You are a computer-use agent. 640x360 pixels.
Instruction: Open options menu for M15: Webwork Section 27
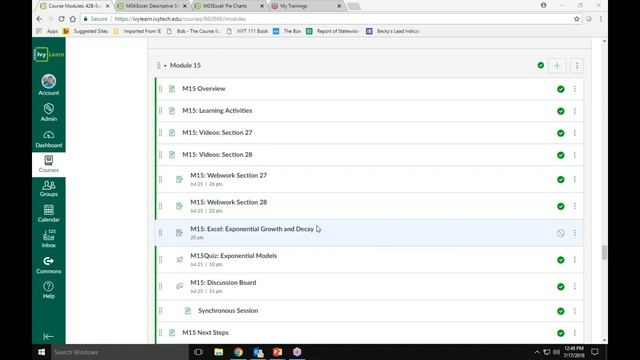(x=575, y=180)
